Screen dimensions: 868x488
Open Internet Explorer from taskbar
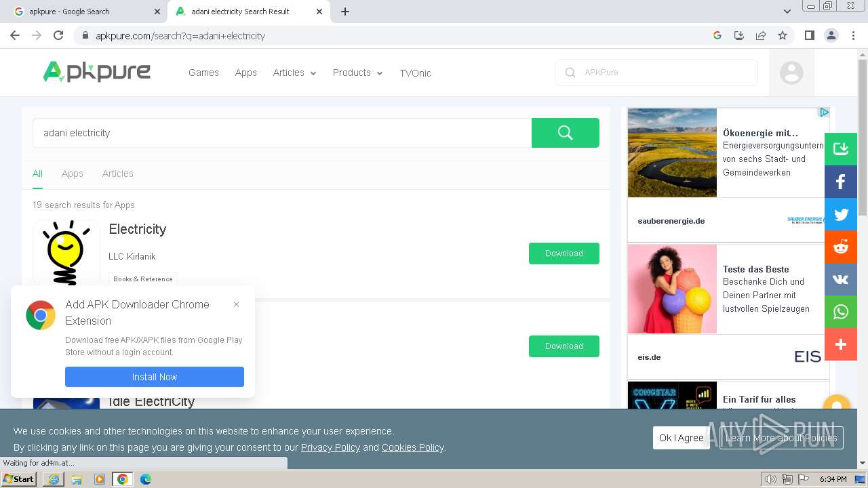click(54, 479)
